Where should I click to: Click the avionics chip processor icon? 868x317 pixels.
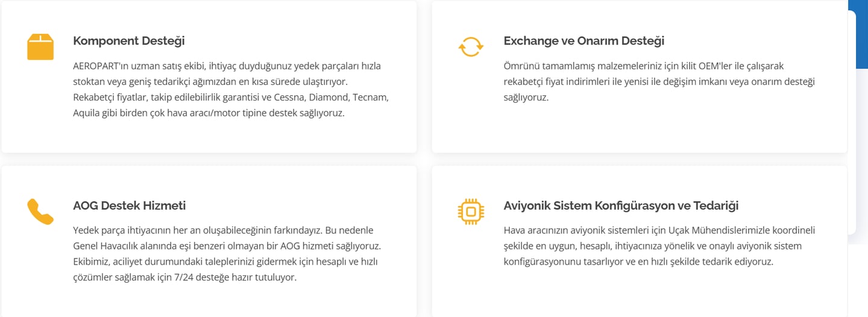tap(471, 211)
